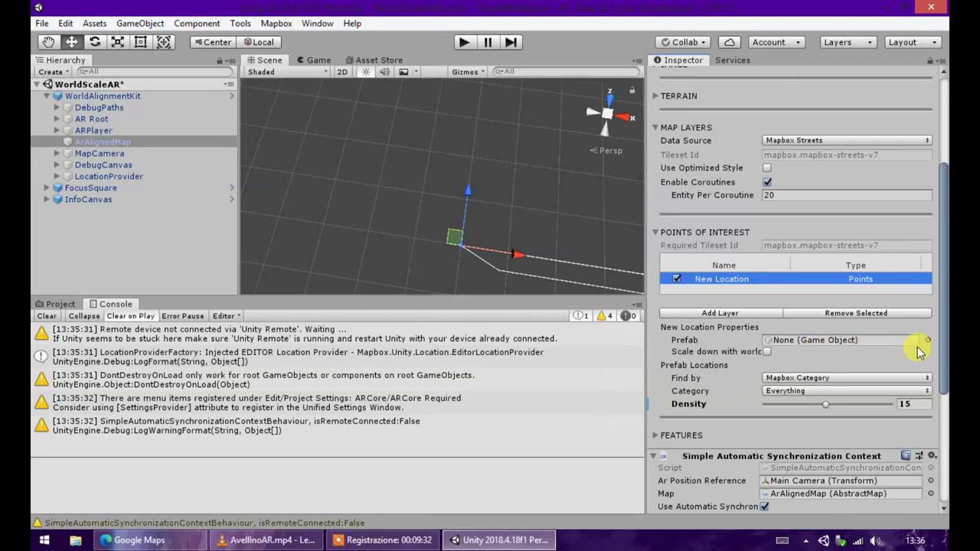Open volume control in system tray
The image size is (980, 551).
coord(875,540)
